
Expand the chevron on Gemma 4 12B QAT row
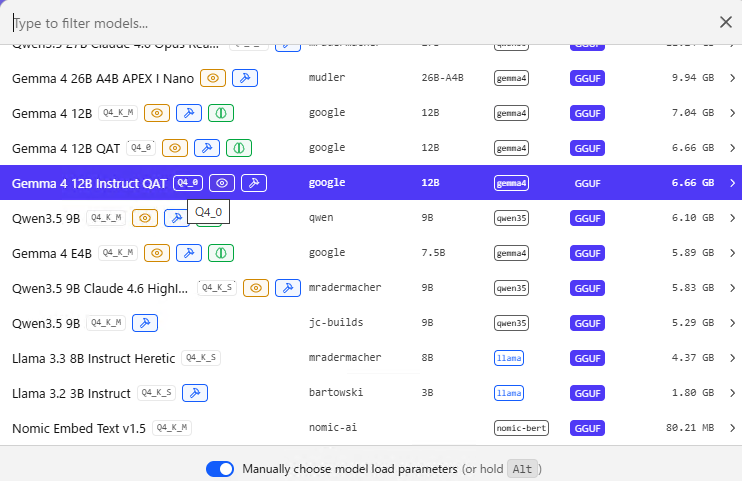coord(732,148)
